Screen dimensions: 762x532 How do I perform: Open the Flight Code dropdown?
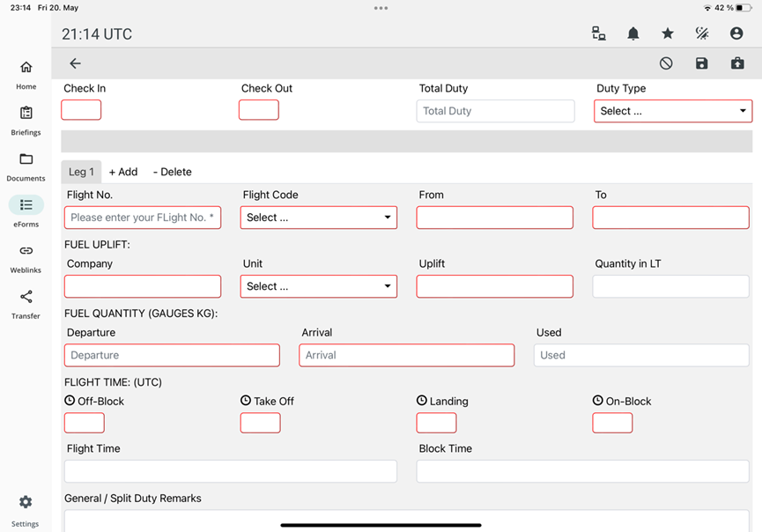(319, 218)
